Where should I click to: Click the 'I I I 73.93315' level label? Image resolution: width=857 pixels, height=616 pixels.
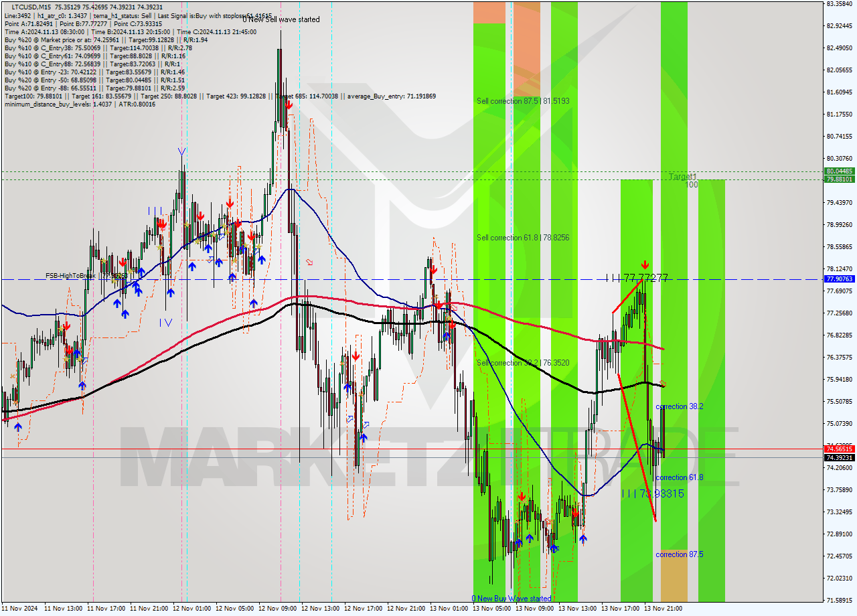(x=653, y=493)
